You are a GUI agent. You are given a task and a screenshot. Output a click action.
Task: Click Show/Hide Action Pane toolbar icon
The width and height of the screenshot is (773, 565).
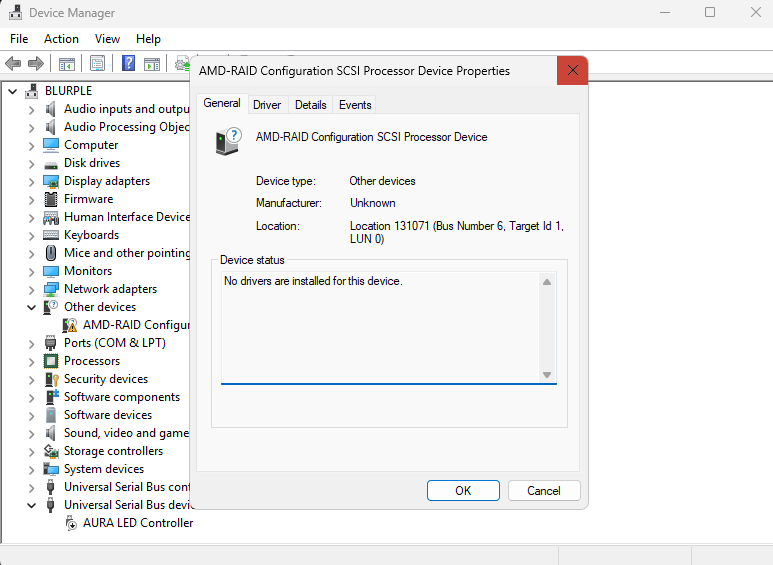[x=152, y=64]
